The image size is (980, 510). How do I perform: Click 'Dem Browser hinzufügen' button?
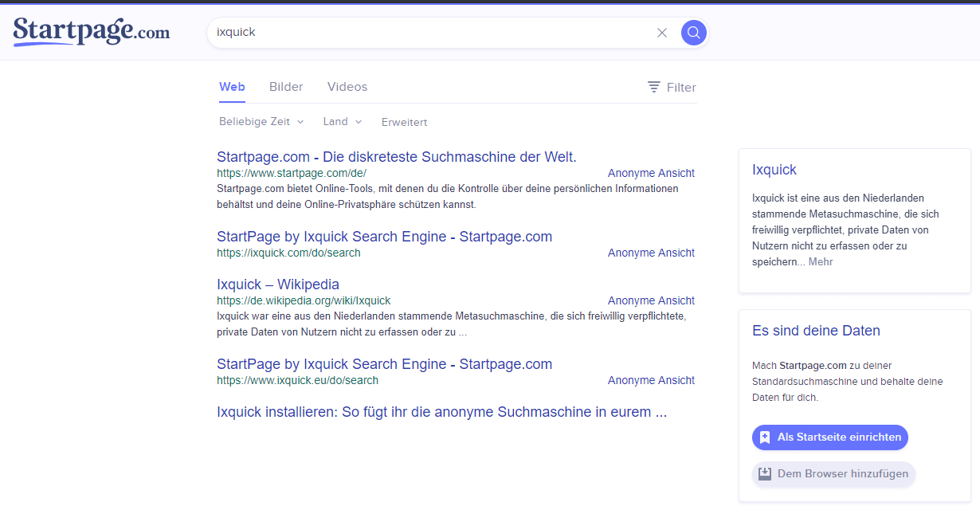click(x=833, y=474)
